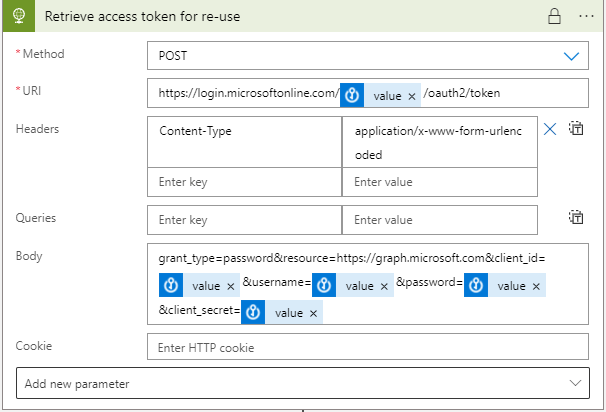606x412 pixels.
Task: Open the Method dropdown showing POST
Action: click(367, 56)
